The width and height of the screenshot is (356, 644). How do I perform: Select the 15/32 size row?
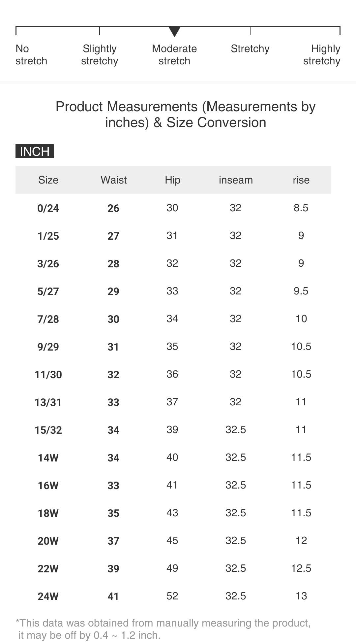click(x=48, y=430)
